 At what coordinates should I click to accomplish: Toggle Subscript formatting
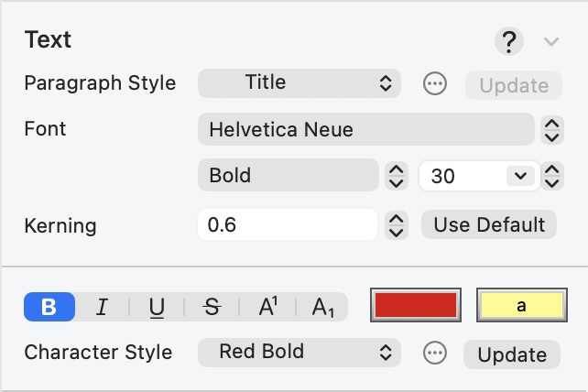tap(322, 307)
